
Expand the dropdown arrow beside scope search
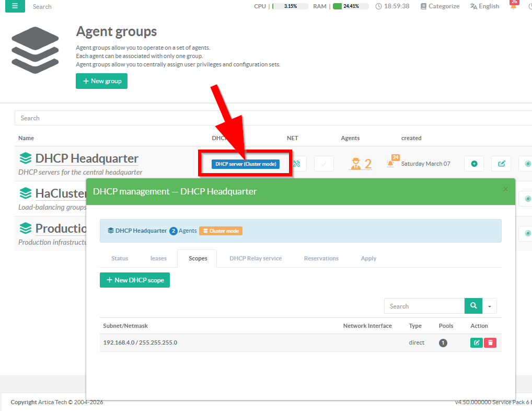tap(490, 306)
